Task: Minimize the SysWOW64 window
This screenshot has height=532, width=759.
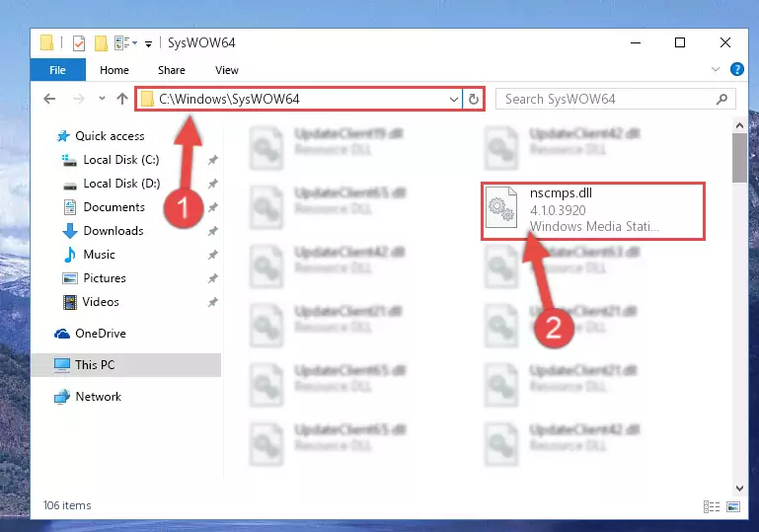Action: [636, 42]
